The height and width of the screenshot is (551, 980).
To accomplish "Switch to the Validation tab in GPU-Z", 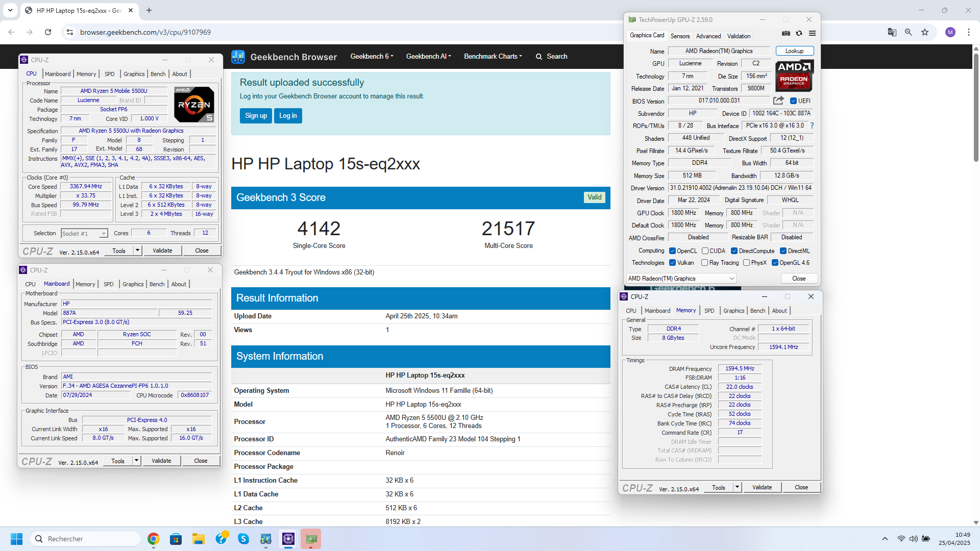I will [739, 36].
